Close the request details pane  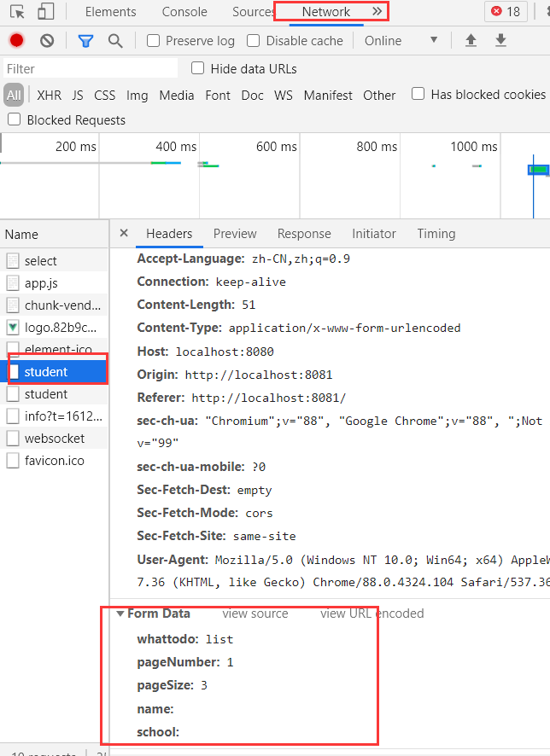(124, 233)
